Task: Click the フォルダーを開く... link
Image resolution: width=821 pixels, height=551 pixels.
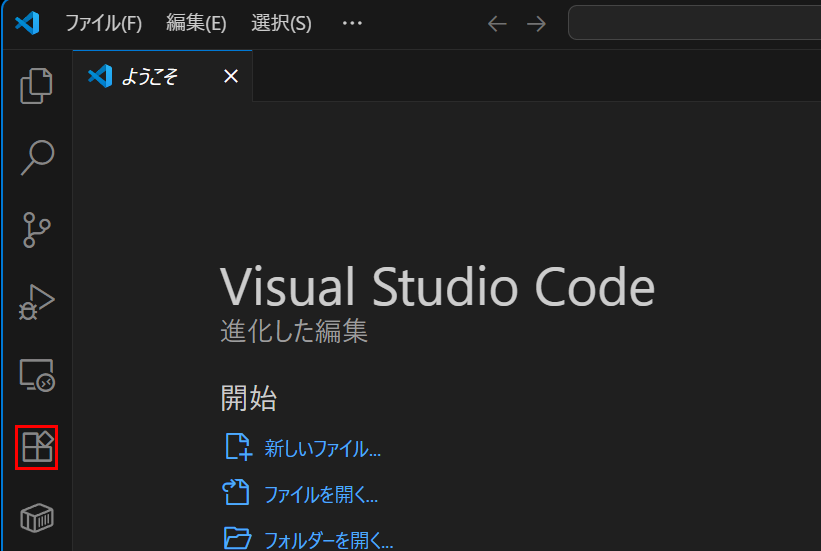Action: [328, 539]
